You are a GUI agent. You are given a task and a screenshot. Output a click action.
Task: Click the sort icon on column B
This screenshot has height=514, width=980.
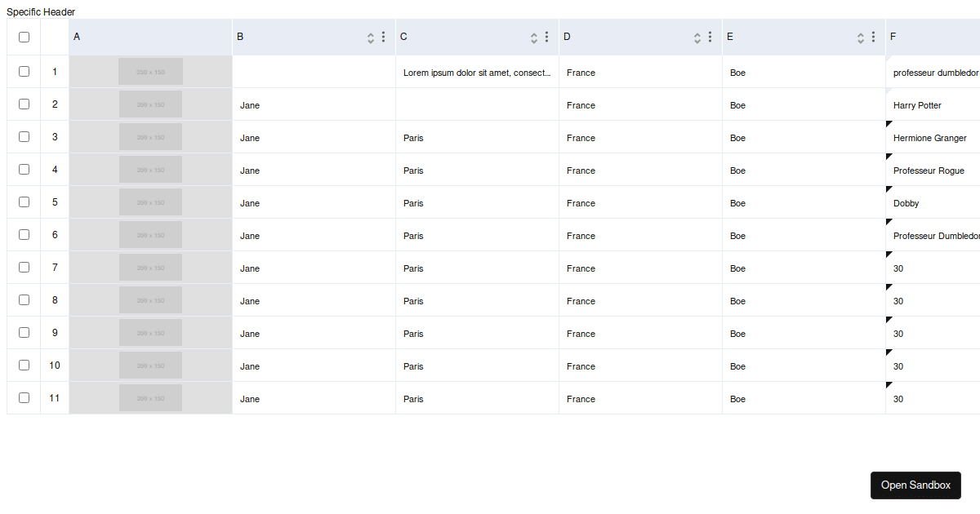(370, 37)
